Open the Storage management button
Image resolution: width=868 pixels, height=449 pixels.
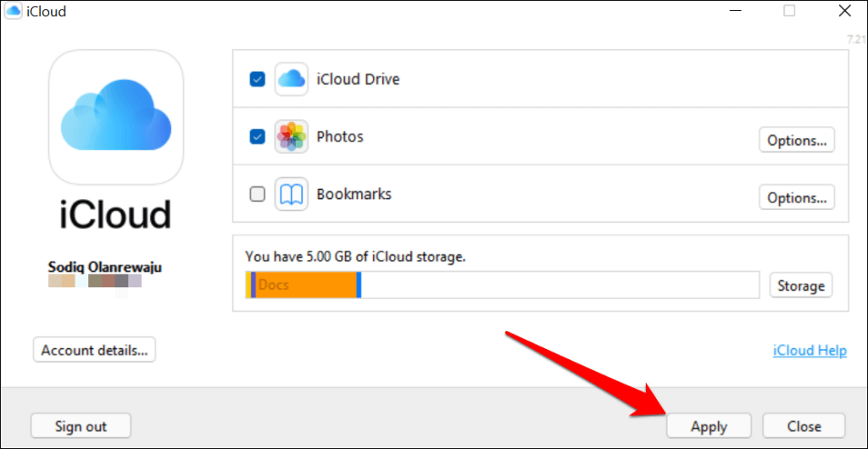801,285
